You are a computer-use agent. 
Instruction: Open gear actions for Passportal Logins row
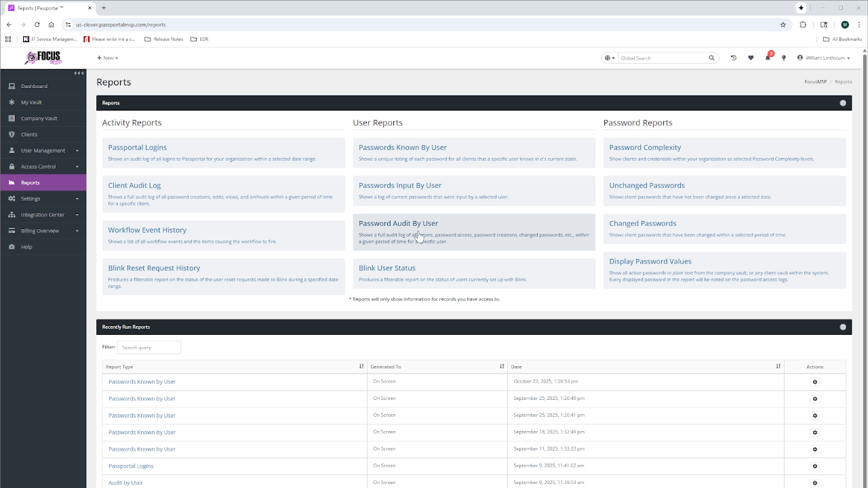(x=815, y=466)
